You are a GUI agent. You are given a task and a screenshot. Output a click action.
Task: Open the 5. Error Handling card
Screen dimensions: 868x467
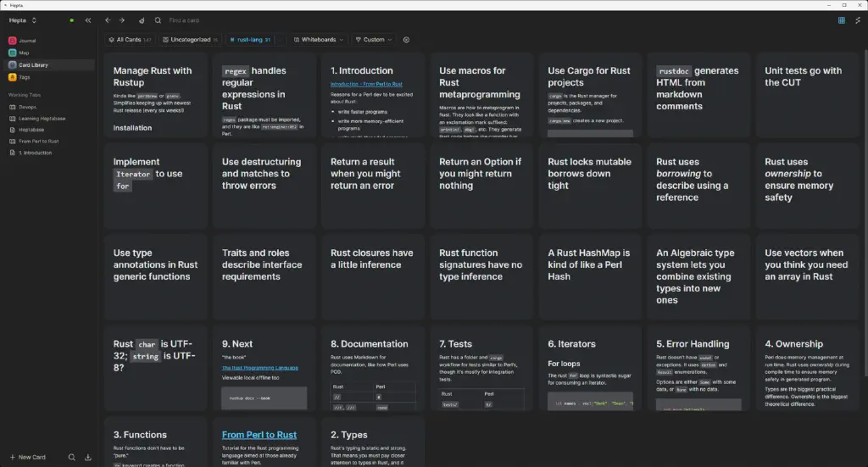(x=698, y=368)
